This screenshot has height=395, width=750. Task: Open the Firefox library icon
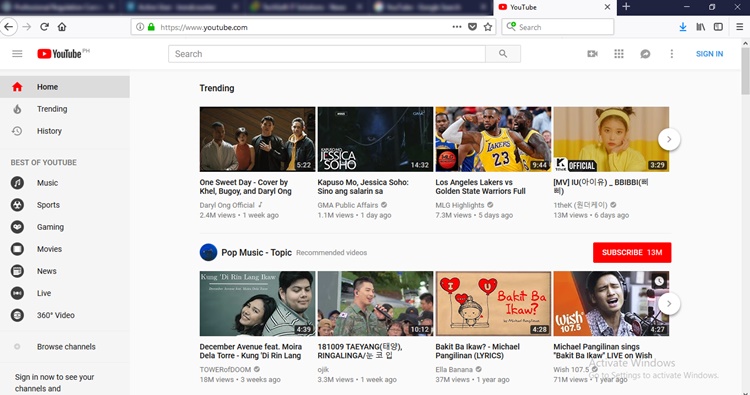(700, 27)
